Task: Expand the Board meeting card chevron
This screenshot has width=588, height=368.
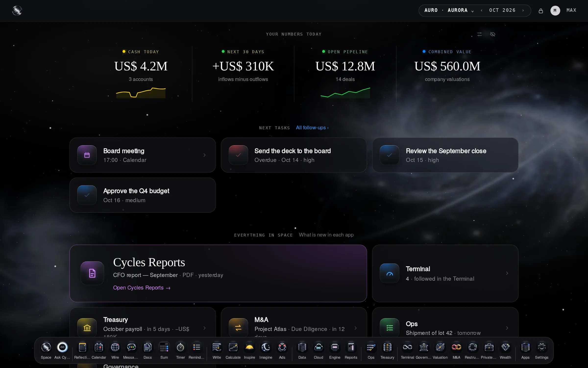Action: (205, 155)
